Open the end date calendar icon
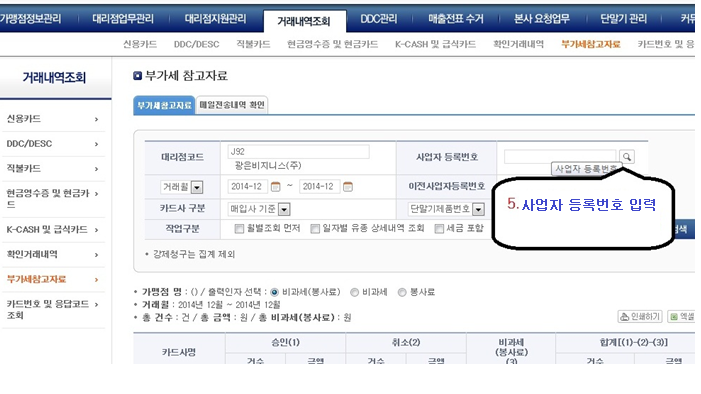Viewport: 701px width, 394px height. 347,186
